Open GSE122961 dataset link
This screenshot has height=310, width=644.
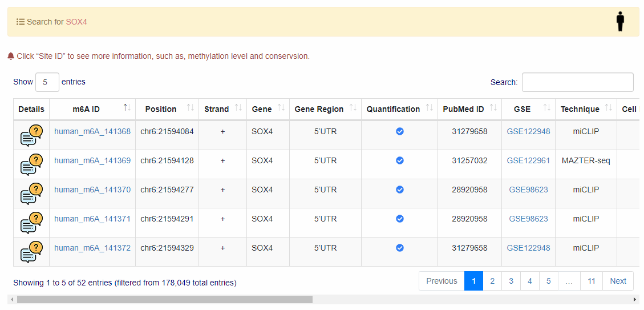tap(528, 160)
